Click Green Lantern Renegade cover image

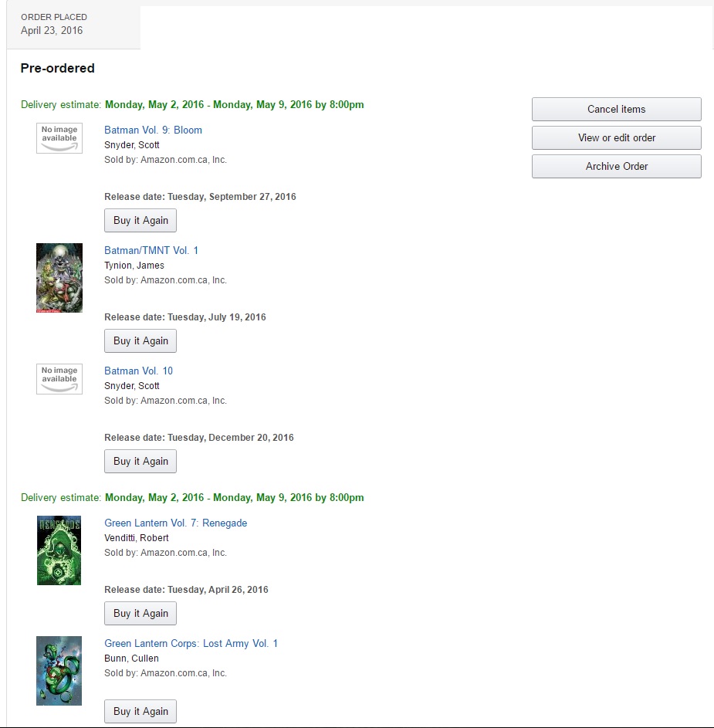pos(59,550)
